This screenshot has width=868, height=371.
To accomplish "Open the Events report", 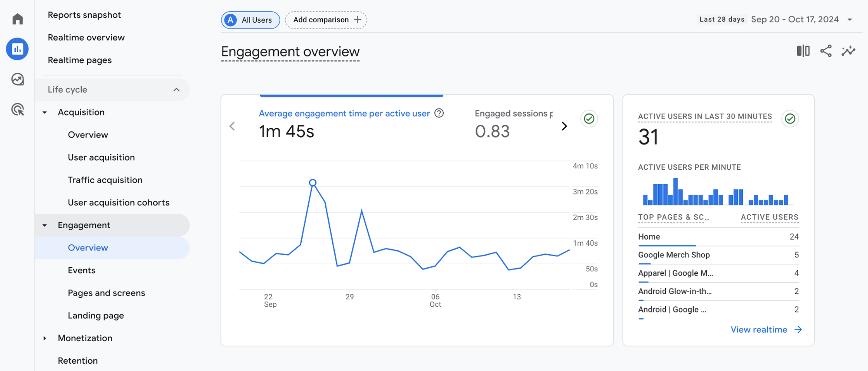I will [x=82, y=270].
